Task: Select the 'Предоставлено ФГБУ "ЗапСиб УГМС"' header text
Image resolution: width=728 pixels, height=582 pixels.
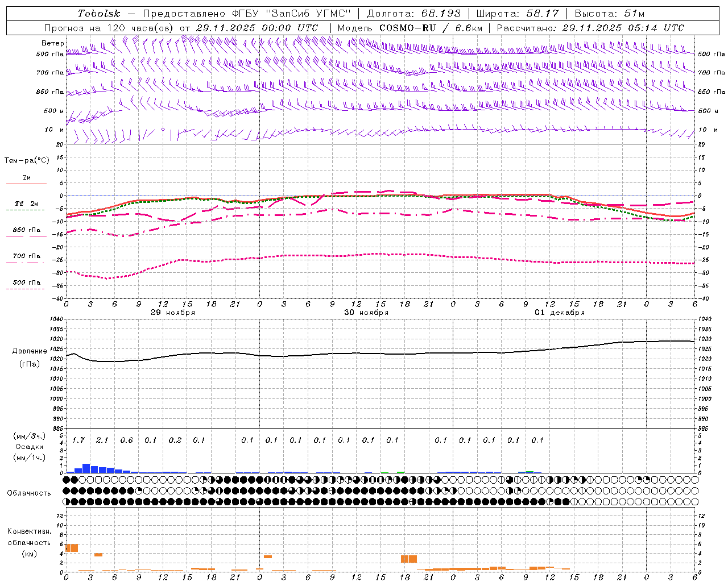Action: pyautogui.click(x=247, y=14)
